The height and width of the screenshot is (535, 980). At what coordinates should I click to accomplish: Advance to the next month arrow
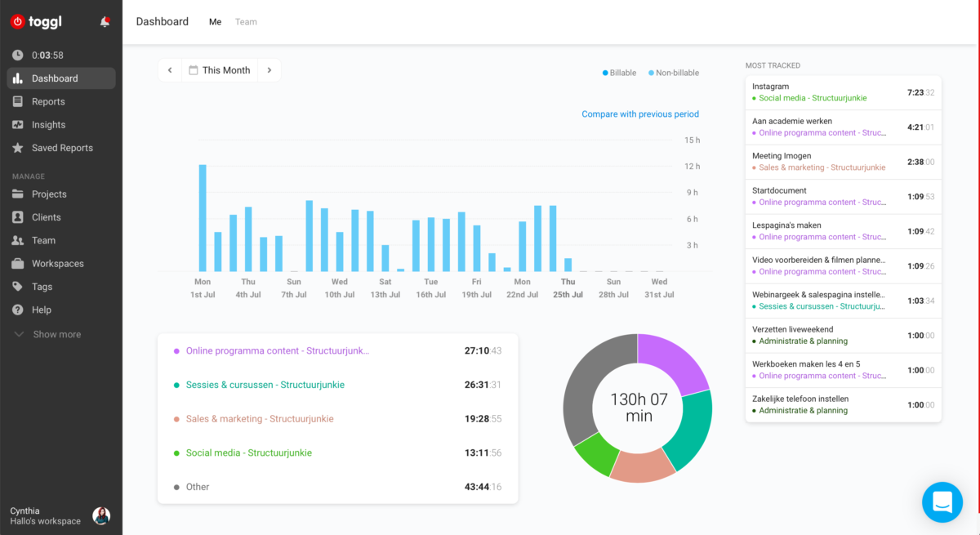pyautogui.click(x=269, y=70)
